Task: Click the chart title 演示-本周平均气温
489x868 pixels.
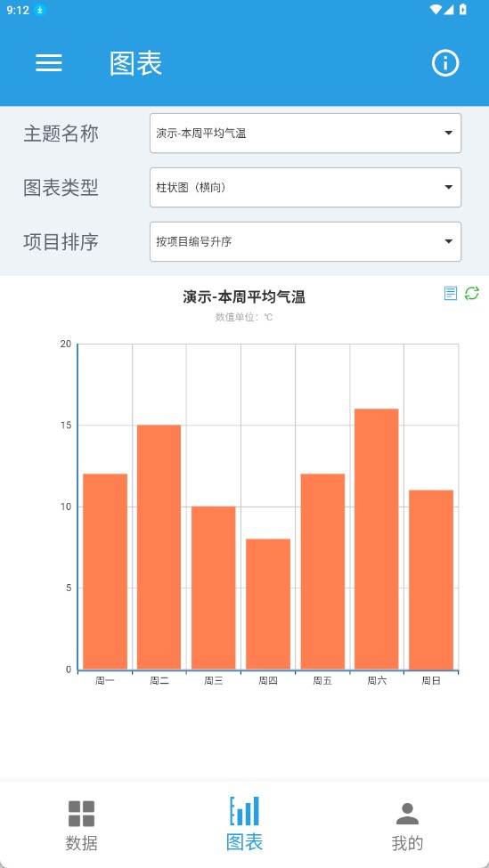Action: 244,297
